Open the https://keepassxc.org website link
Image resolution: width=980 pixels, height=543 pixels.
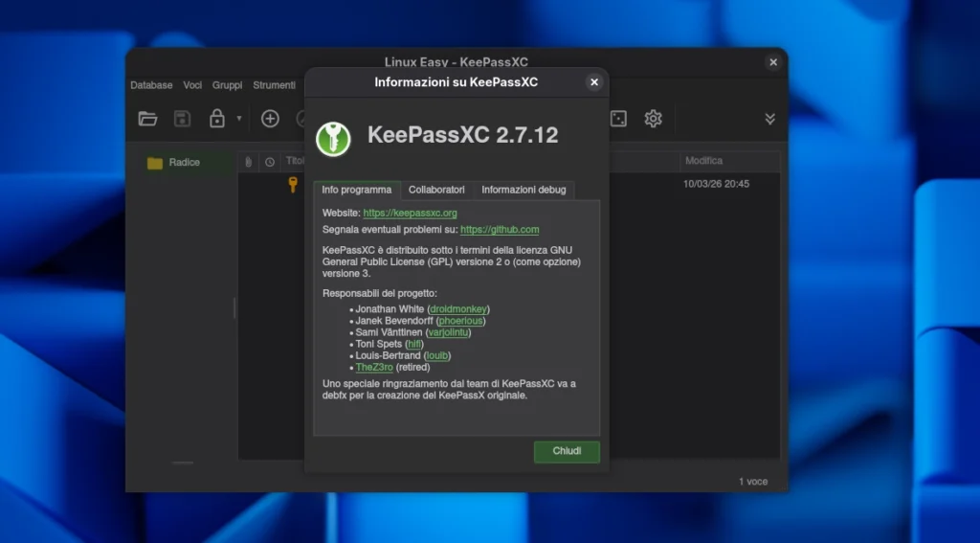click(410, 214)
